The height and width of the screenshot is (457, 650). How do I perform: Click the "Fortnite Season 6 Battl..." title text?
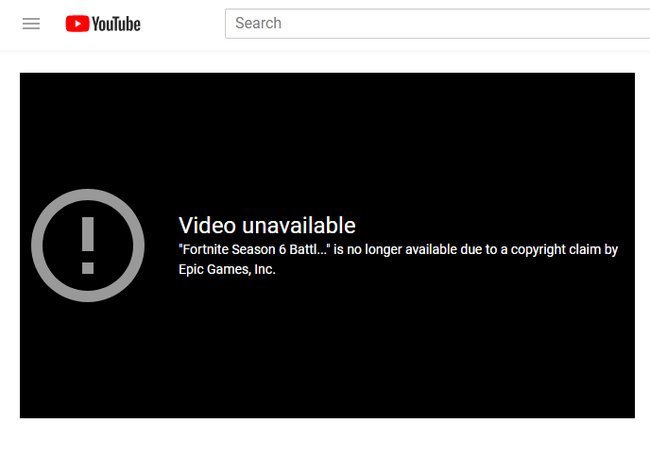(254, 250)
